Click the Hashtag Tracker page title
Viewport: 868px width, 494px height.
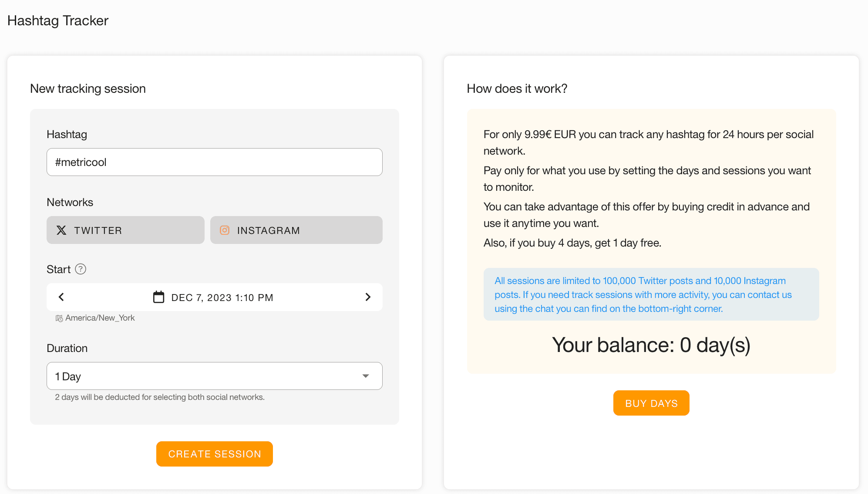(58, 20)
